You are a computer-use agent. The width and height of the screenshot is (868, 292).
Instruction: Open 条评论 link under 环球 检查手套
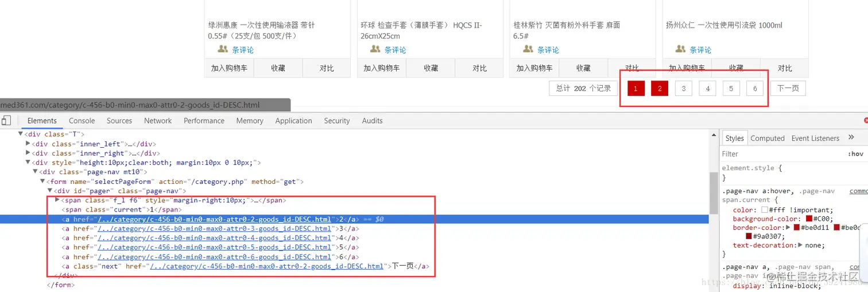395,50
